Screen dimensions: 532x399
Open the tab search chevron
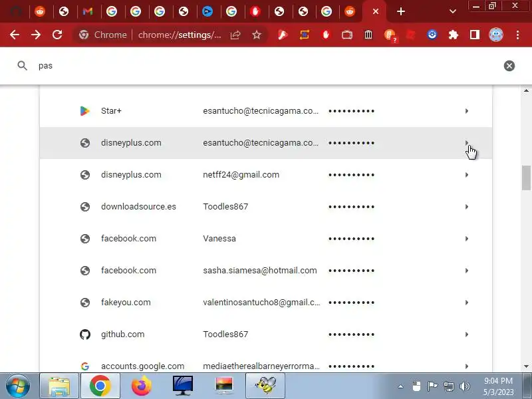(453, 11)
